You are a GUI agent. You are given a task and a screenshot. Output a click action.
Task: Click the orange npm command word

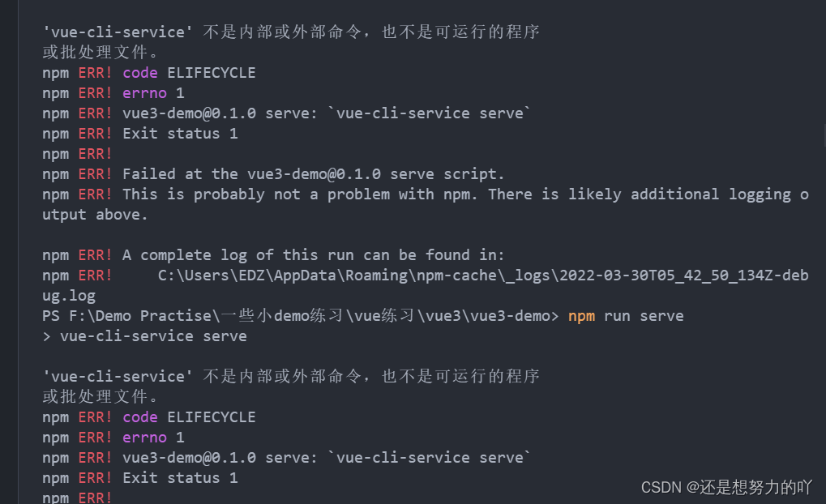(581, 316)
